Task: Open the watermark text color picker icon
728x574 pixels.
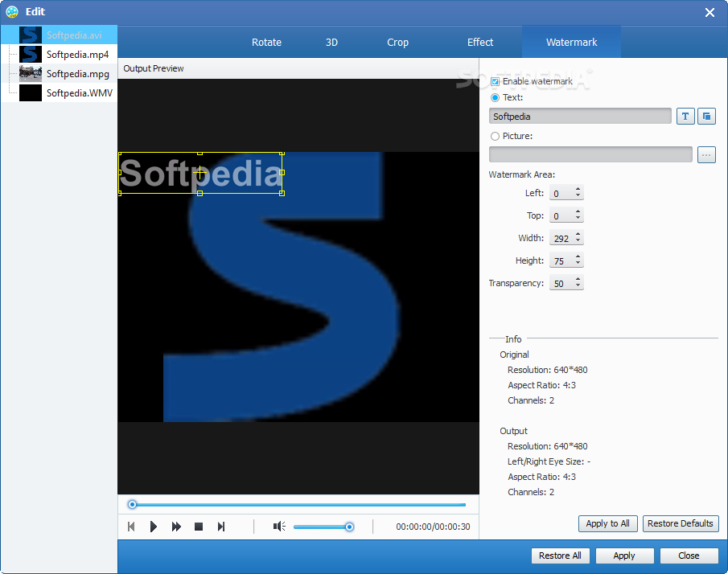Action: click(x=706, y=116)
